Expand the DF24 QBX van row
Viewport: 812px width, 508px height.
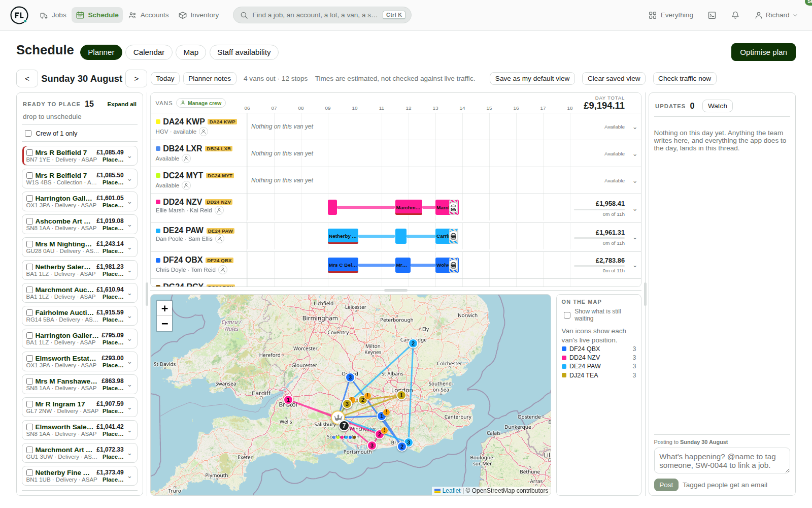(x=635, y=266)
